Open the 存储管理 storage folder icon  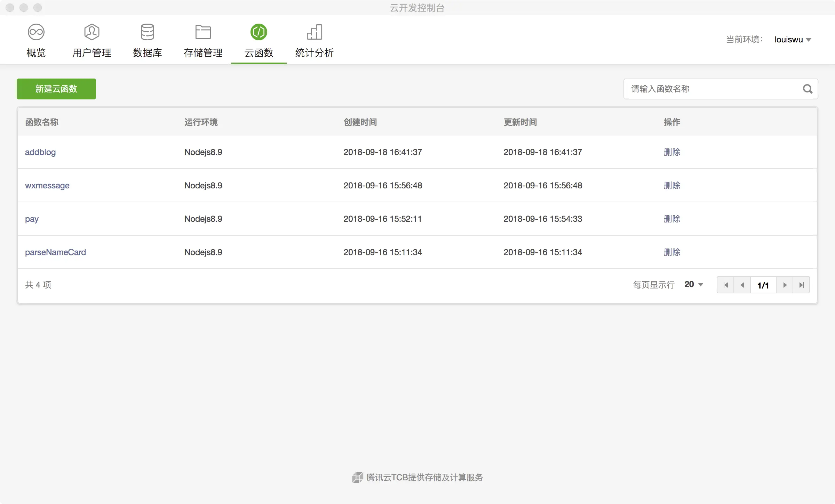pyautogui.click(x=203, y=32)
